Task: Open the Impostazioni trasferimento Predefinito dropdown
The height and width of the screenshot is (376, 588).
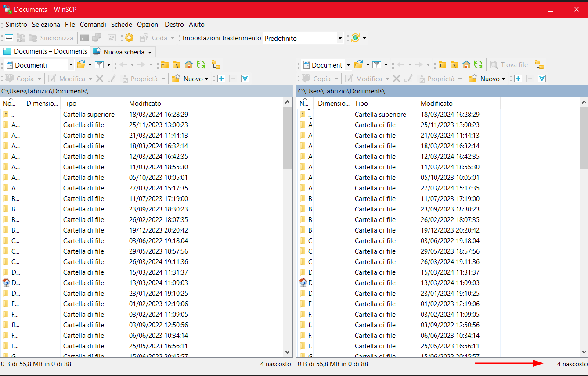Action: coord(339,38)
